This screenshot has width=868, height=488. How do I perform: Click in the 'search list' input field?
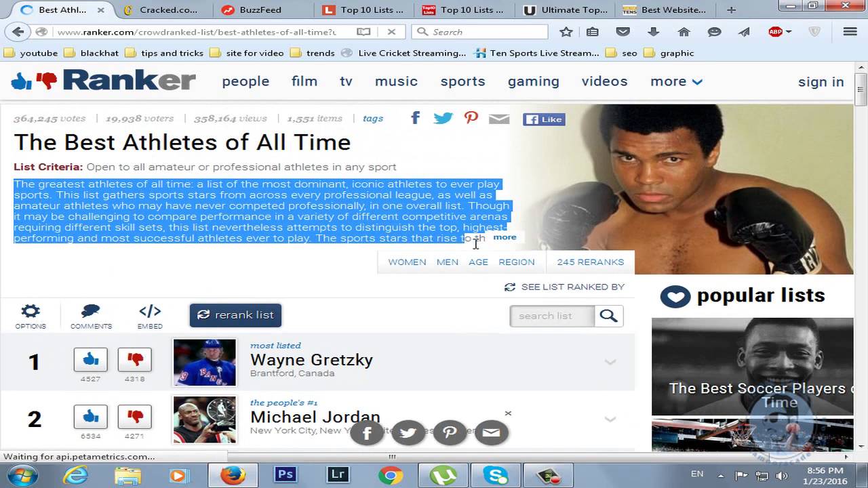[x=552, y=316]
